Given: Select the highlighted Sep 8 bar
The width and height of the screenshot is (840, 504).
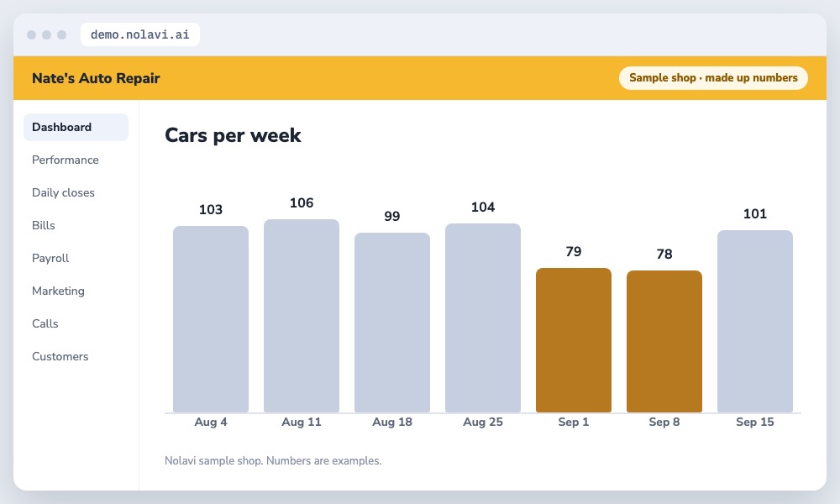Looking at the screenshot, I should click(664, 342).
